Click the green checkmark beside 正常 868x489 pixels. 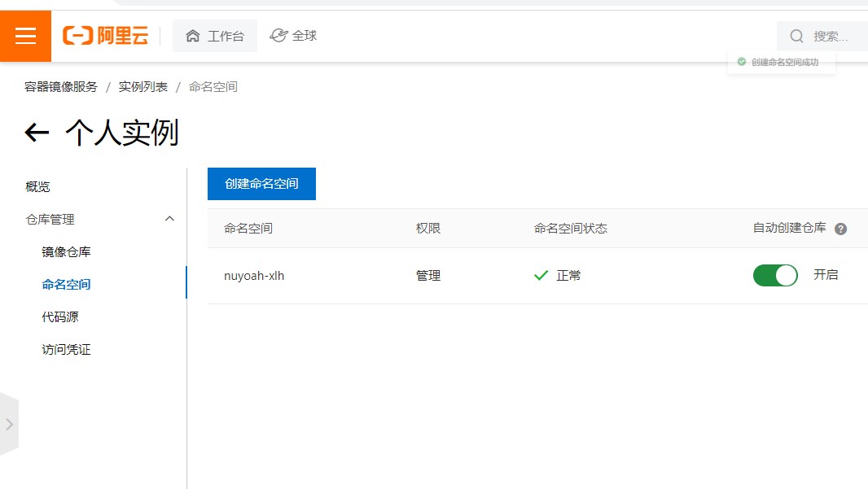tap(541, 276)
